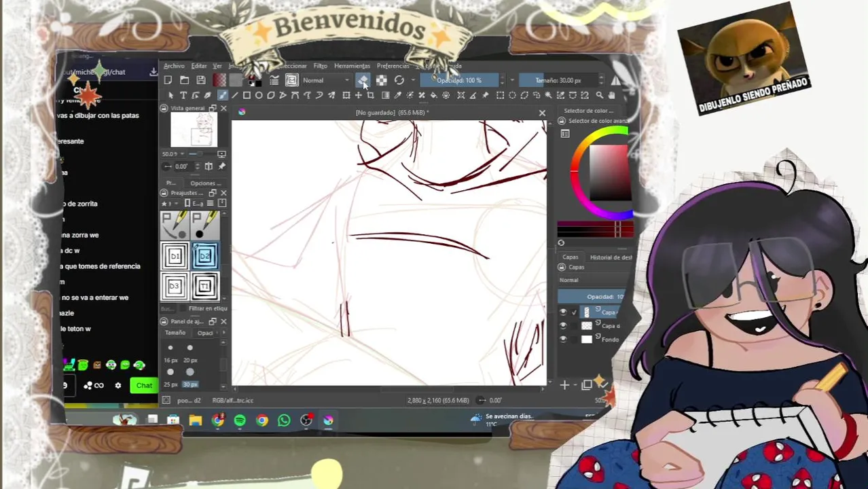868x489 pixels.
Task: Select the Transform tool
Action: click(x=346, y=95)
